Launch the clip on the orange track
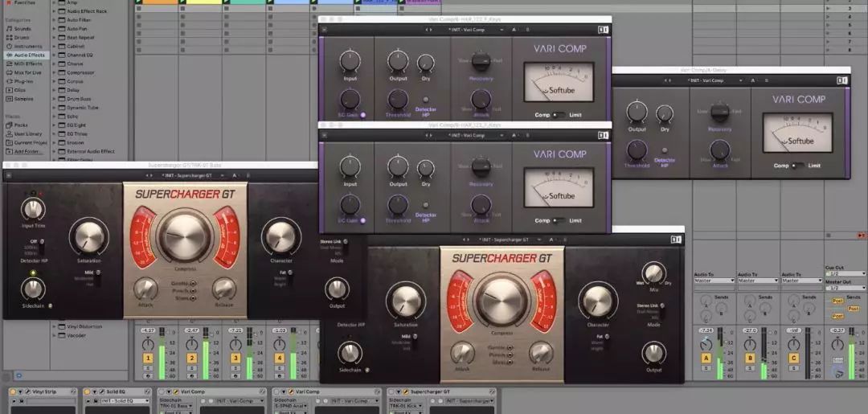The height and width of the screenshot is (414, 868). coord(139,2)
